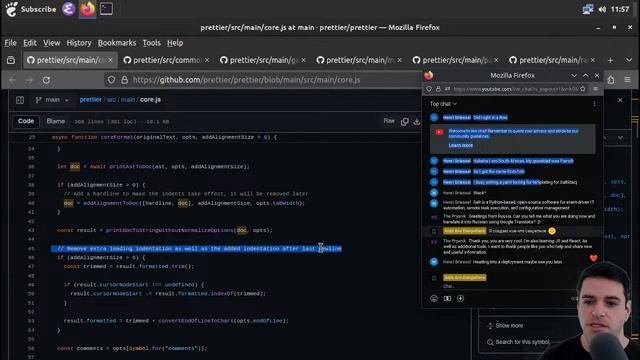Open the main branch dropdown
This screenshot has width=640, height=360.
[52, 100]
